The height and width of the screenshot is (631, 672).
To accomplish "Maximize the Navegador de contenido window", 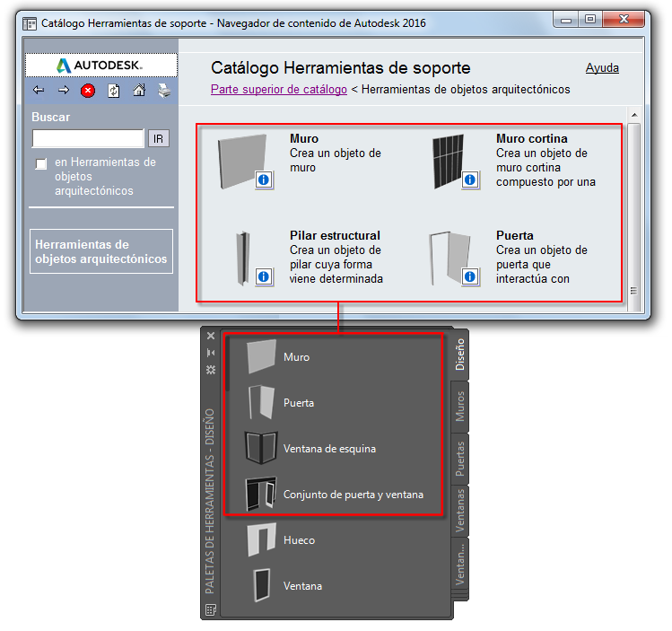I will tap(590, 19).
